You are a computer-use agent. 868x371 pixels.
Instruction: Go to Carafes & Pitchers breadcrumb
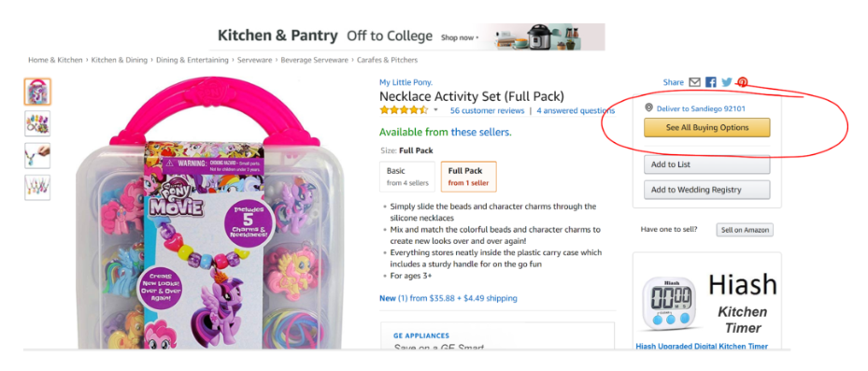point(387,60)
